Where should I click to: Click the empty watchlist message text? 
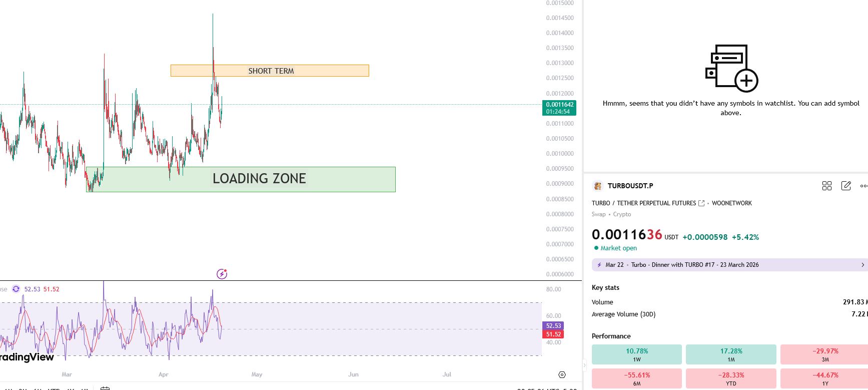click(731, 108)
